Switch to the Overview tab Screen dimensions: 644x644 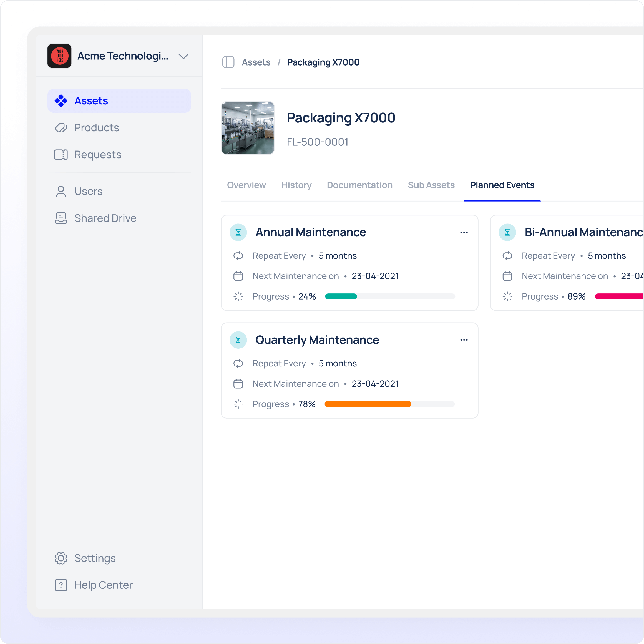tap(246, 185)
